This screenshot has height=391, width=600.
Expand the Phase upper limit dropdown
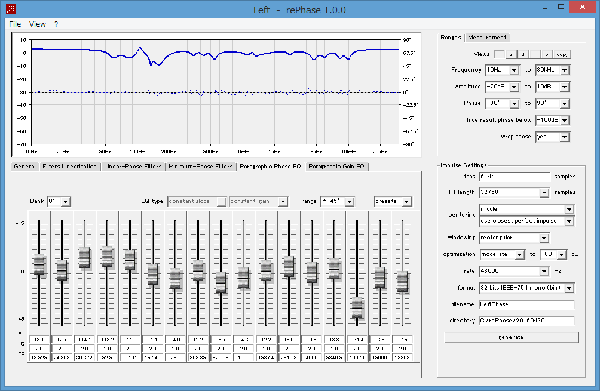click(564, 104)
